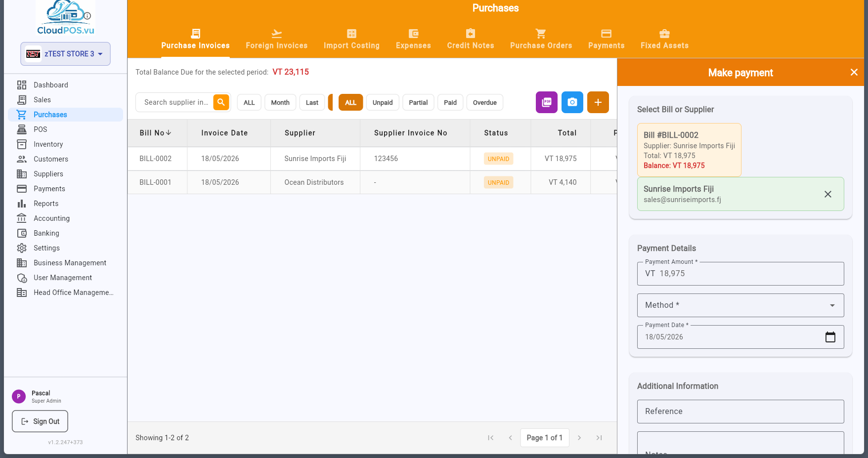Open the payment Method dropdown

[740, 305]
